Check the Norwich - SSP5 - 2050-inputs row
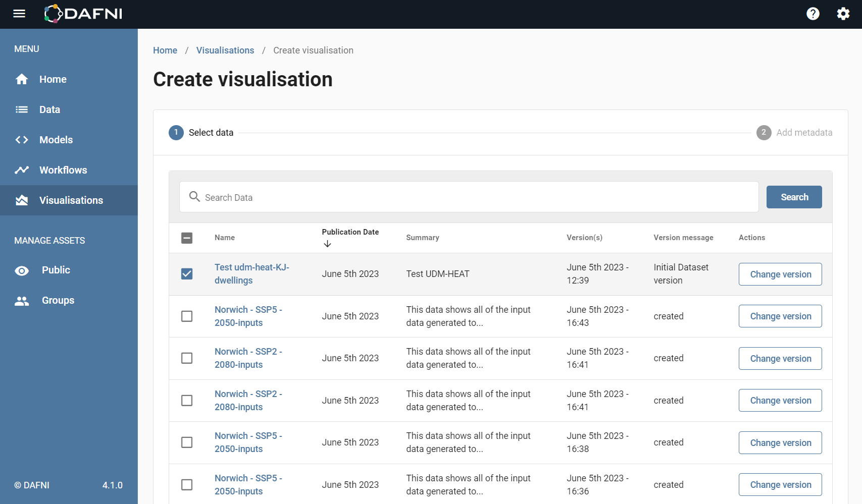 (187, 316)
